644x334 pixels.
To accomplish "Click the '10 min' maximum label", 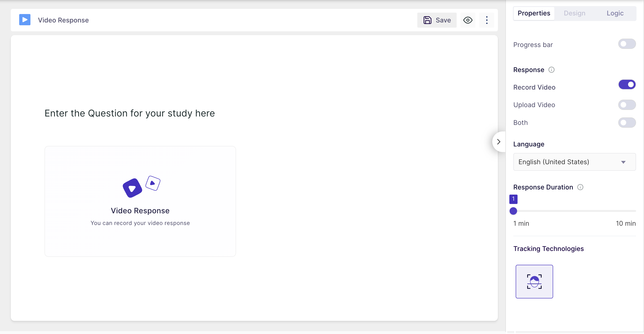I will [626, 223].
